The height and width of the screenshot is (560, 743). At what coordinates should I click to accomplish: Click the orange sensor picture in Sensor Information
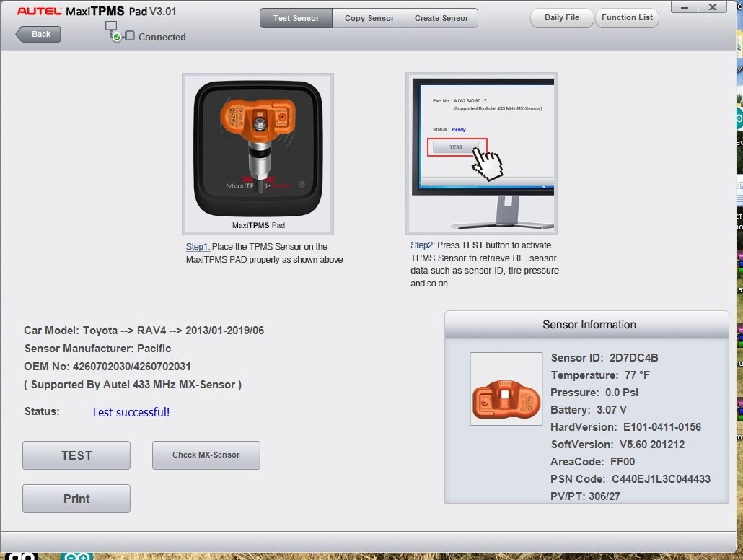tap(506, 389)
